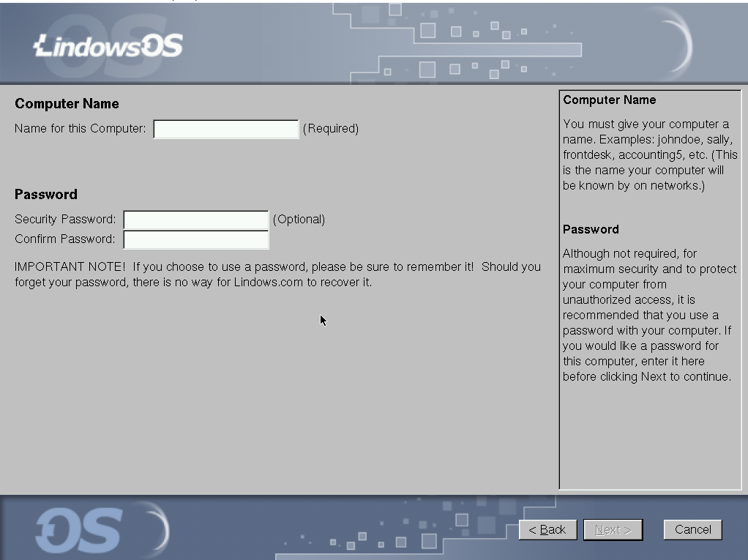This screenshot has width=748, height=560.
Task: Click the grayed-out Next button
Action: pyautogui.click(x=613, y=530)
